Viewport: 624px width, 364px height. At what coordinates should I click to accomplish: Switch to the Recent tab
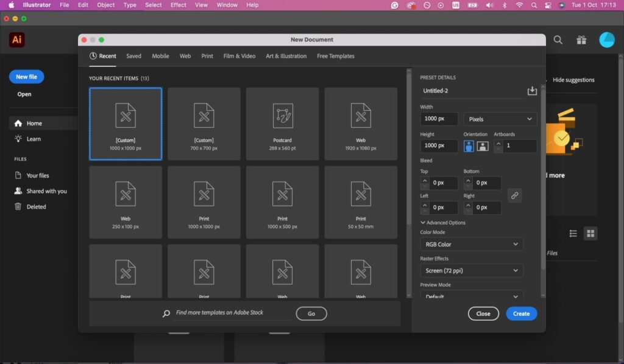tap(102, 56)
